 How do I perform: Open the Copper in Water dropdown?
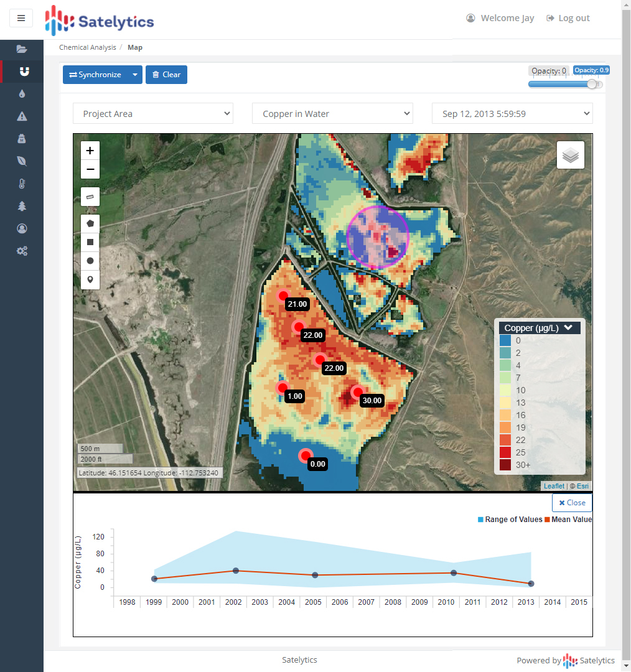332,114
